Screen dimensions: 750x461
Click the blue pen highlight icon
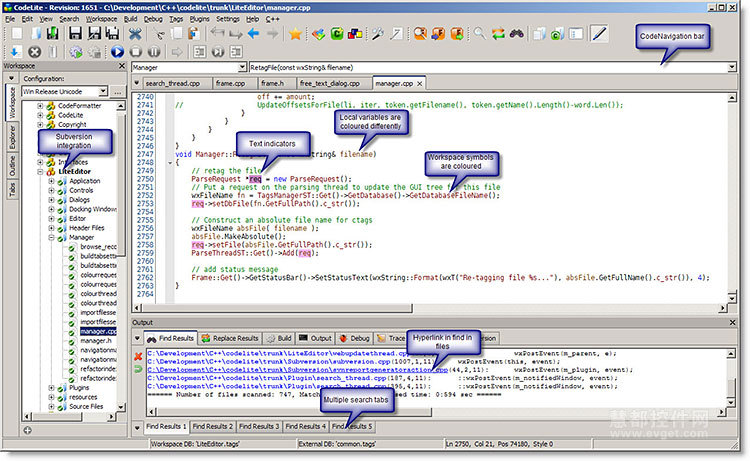point(599,33)
